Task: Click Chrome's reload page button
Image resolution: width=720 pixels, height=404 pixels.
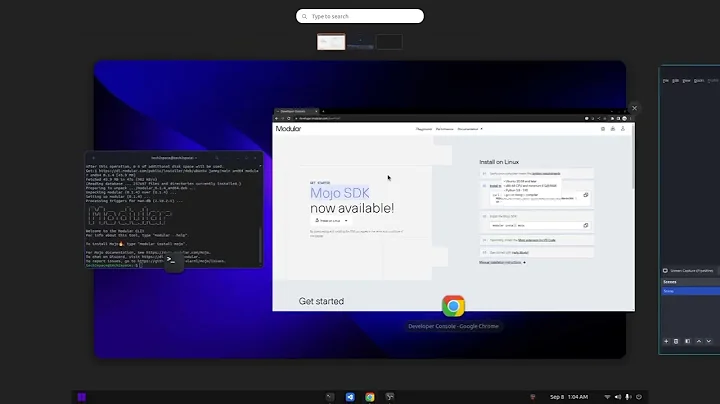Action: pos(288,118)
